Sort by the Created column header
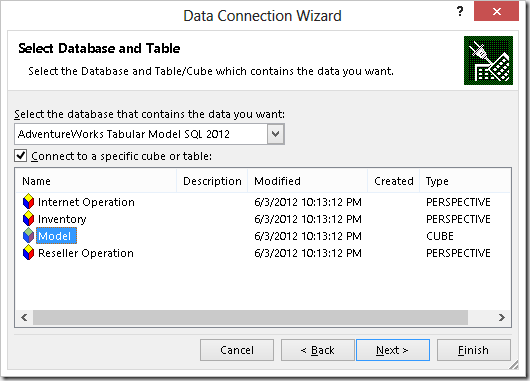 point(394,181)
